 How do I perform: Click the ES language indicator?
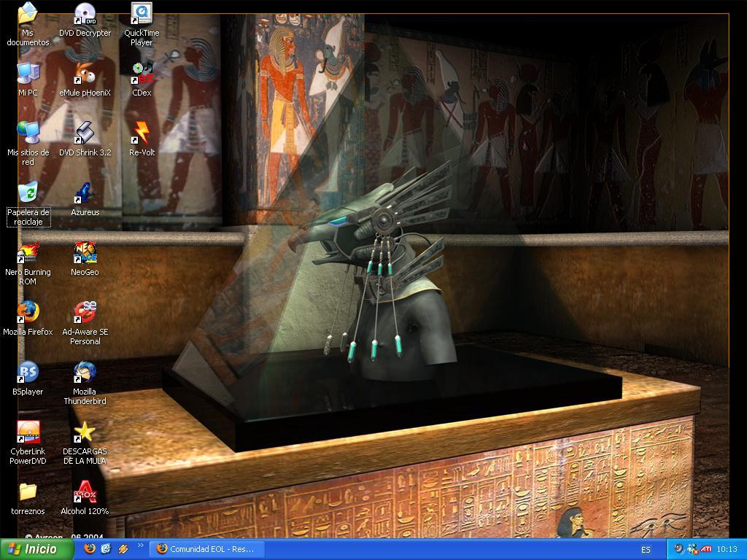(x=646, y=550)
